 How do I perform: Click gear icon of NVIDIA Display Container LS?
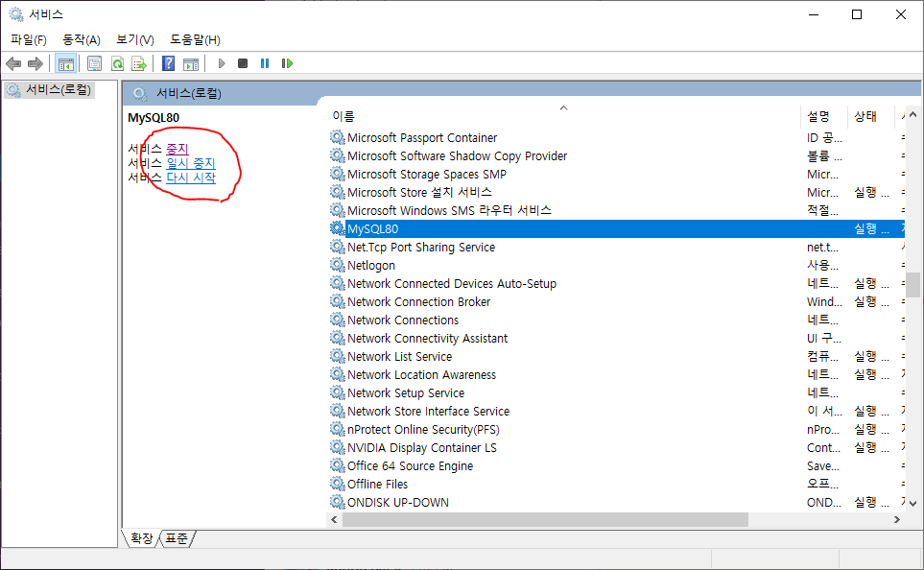(x=337, y=447)
